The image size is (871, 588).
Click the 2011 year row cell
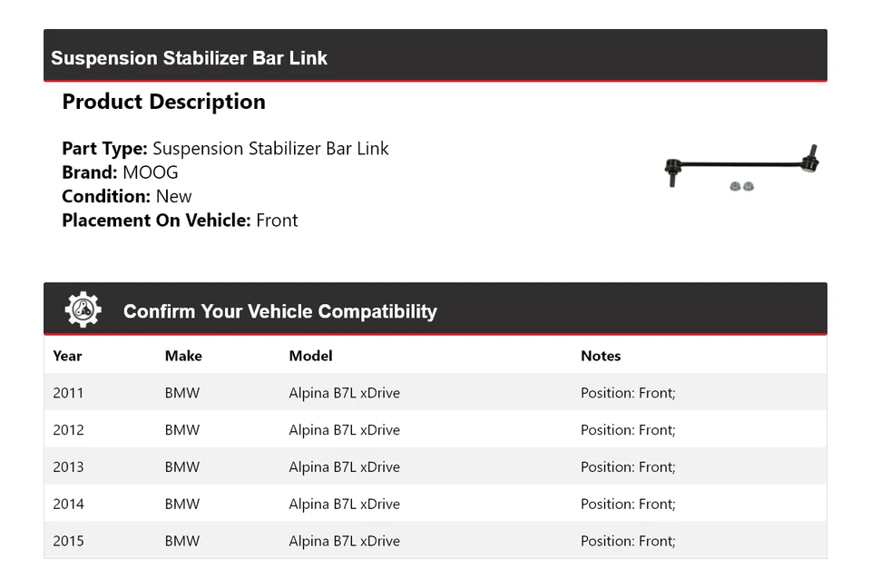tap(68, 393)
